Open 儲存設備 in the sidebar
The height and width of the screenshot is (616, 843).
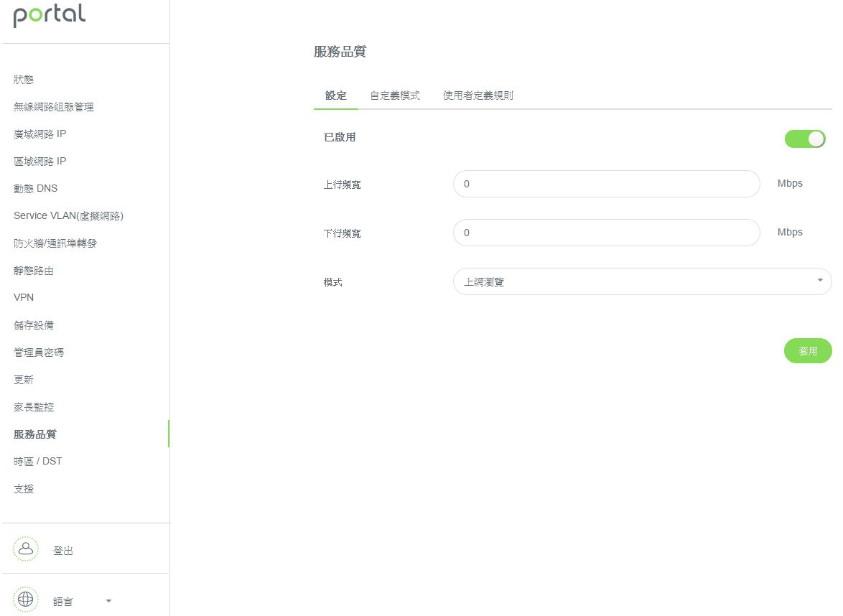[x=34, y=325]
